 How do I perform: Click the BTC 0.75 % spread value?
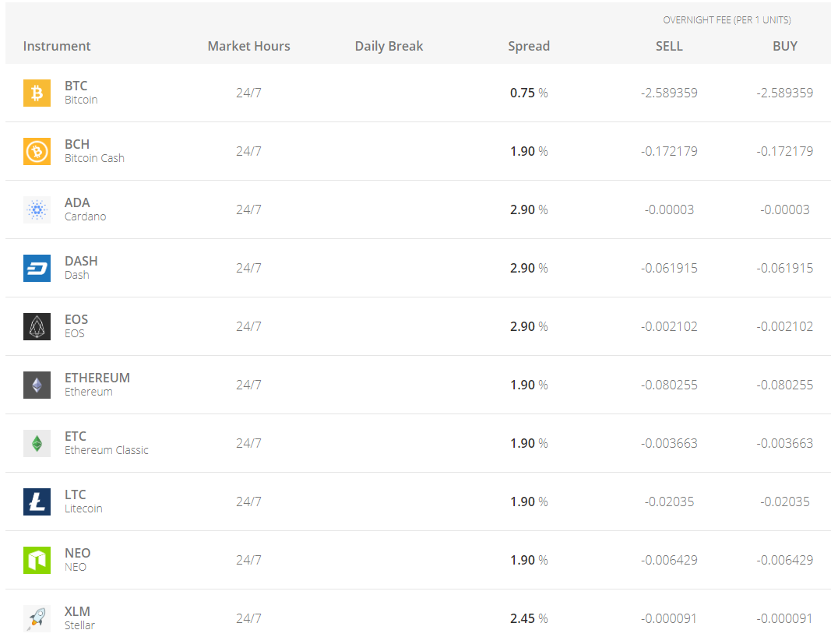[x=529, y=93]
